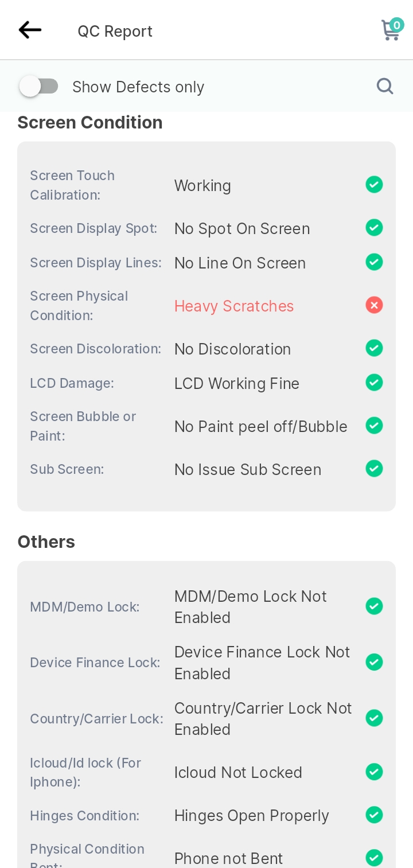Viewport: 413px width, 868px height.
Task: Click green check for No Discoloration
Action: tap(374, 348)
